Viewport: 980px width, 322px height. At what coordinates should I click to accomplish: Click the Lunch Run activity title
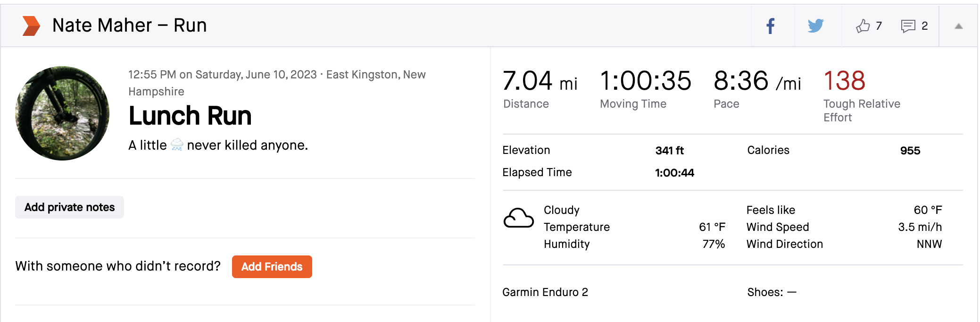click(190, 116)
